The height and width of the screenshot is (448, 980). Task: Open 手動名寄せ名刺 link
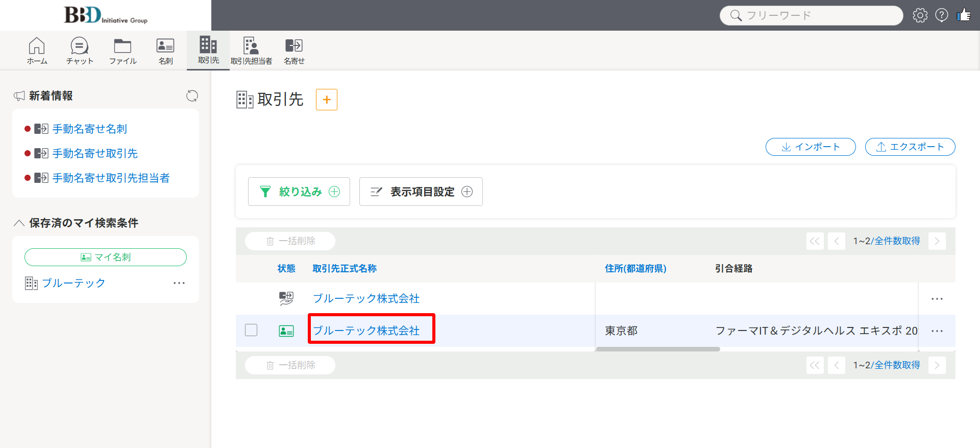tap(90, 129)
